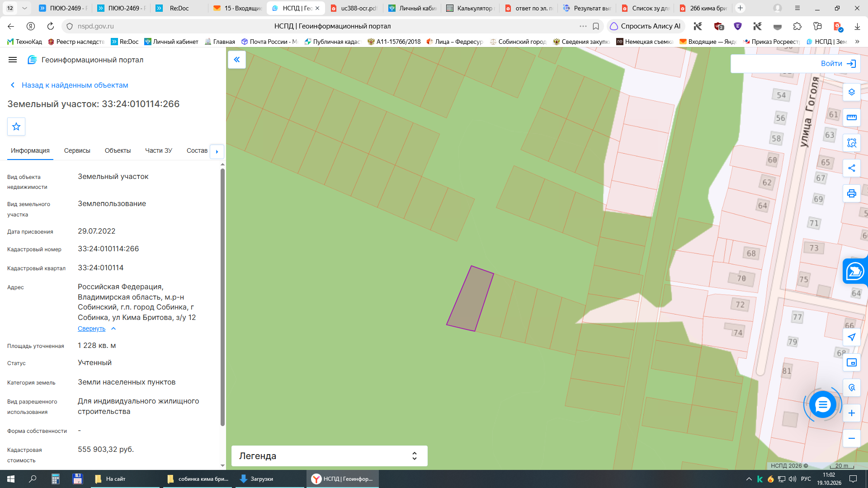Activate the area search selection tool

852,143
